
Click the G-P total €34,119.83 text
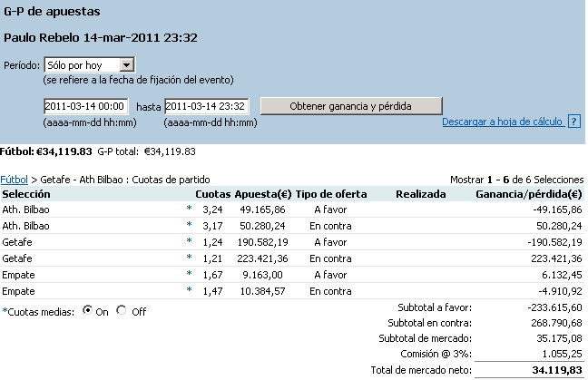pyautogui.click(x=147, y=151)
